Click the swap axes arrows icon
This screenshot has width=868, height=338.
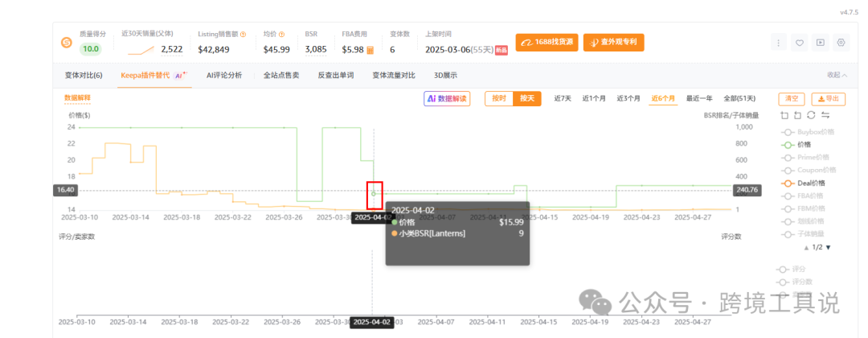pyautogui.click(x=825, y=115)
